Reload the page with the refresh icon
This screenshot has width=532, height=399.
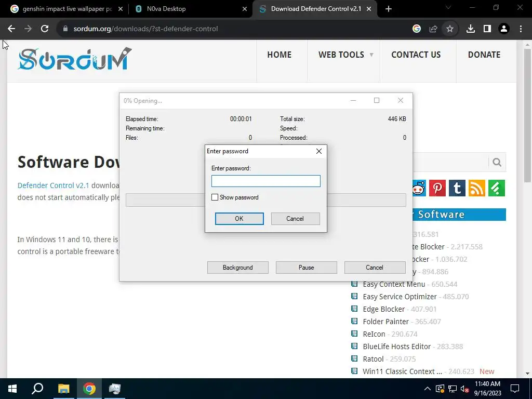click(45, 29)
